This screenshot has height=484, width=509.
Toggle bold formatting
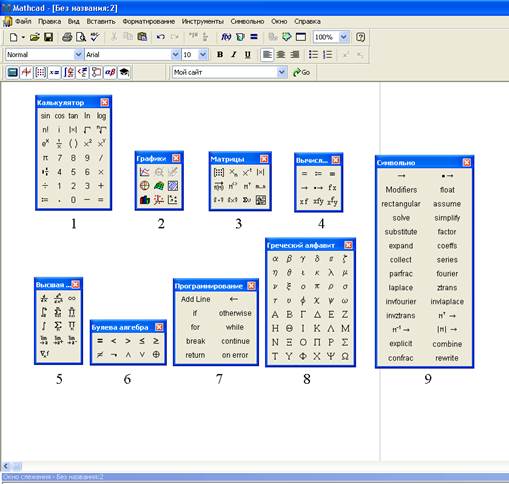pos(220,54)
